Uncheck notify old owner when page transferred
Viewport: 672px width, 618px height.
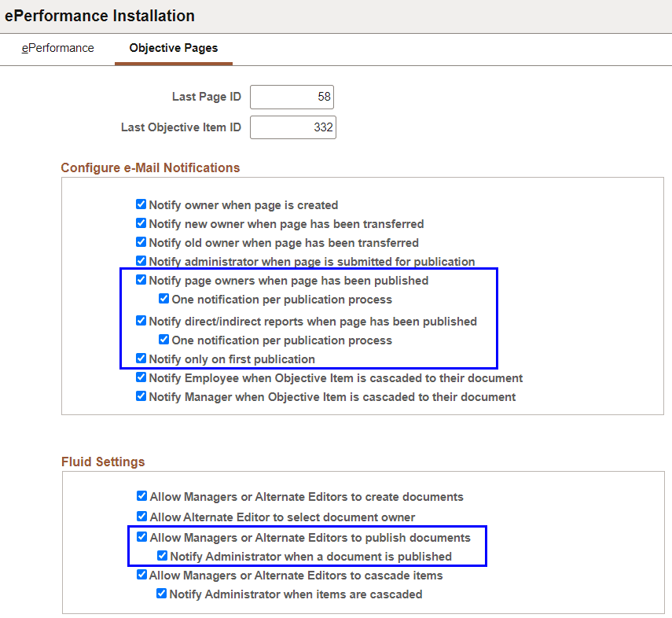click(x=141, y=242)
